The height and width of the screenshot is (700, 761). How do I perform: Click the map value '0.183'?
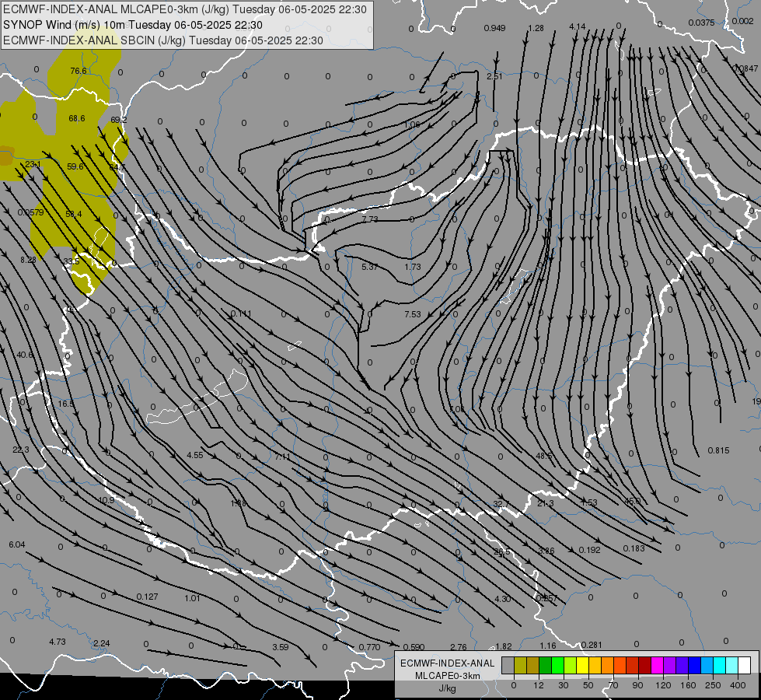pyautogui.click(x=634, y=548)
